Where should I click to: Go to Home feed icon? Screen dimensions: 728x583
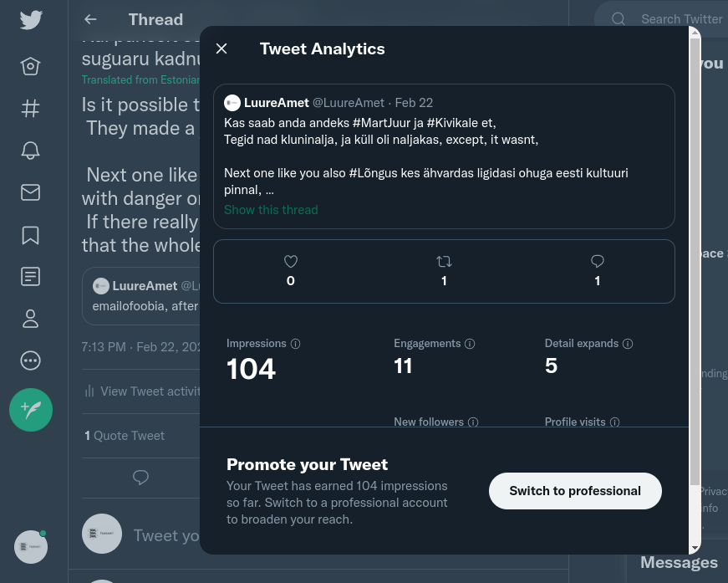click(x=31, y=66)
